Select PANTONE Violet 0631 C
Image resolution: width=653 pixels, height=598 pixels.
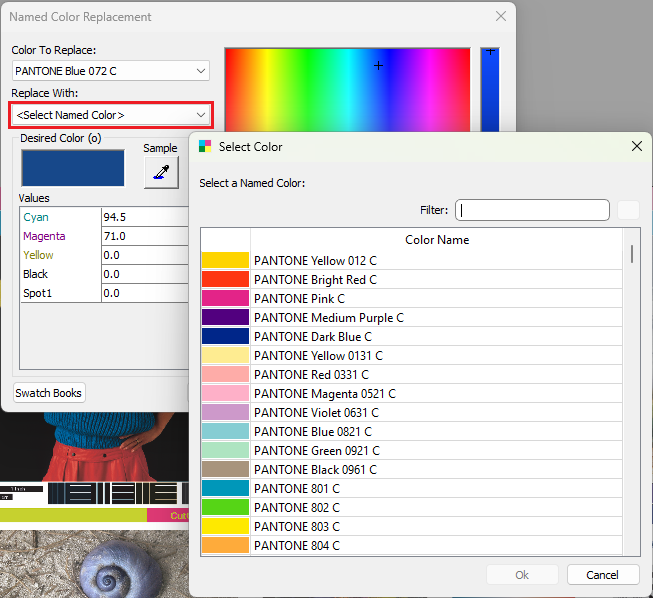click(x=411, y=413)
